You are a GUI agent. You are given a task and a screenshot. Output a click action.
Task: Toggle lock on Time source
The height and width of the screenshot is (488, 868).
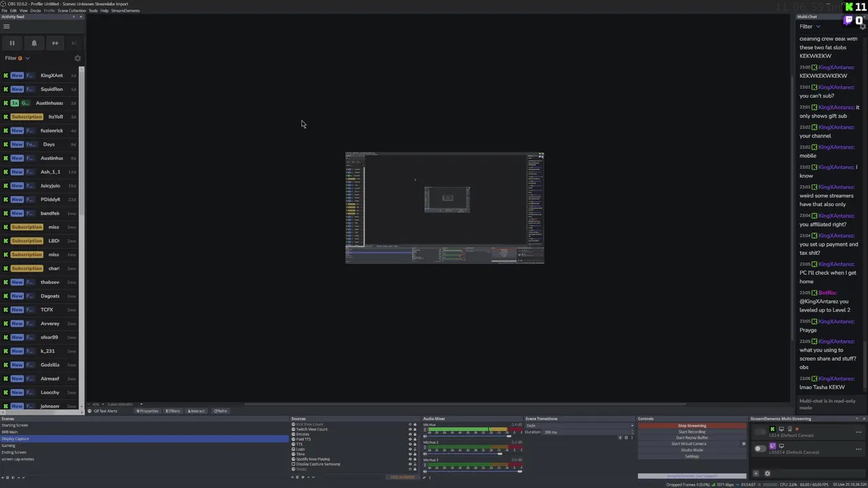415,454
